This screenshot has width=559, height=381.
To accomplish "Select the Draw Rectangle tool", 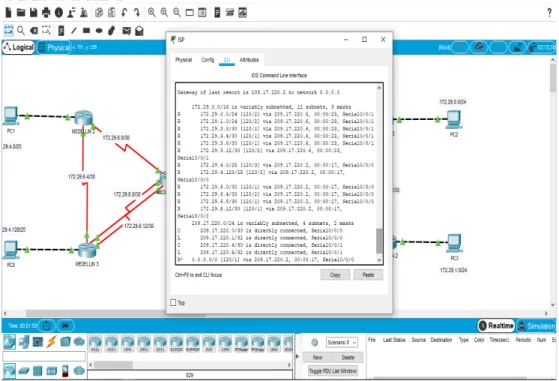I will (x=86, y=31).
